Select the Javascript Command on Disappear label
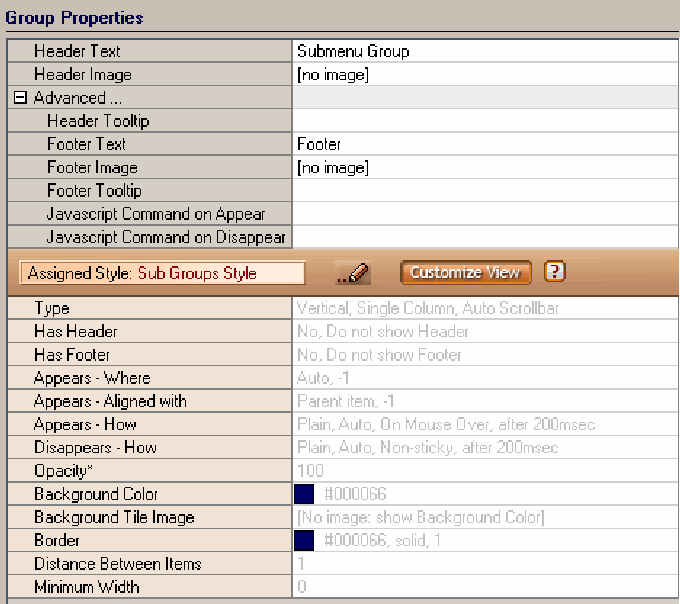The image size is (680, 604). click(x=166, y=238)
